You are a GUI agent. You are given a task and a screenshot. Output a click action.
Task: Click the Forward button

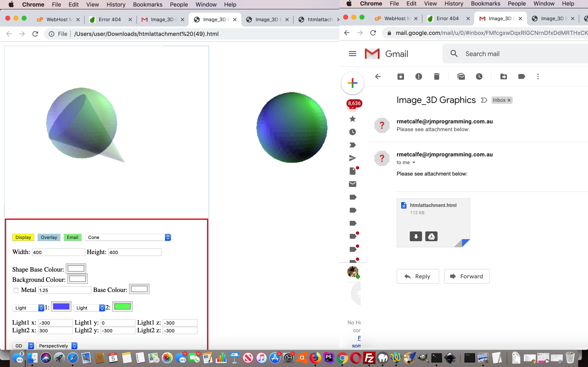(x=467, y=276)
